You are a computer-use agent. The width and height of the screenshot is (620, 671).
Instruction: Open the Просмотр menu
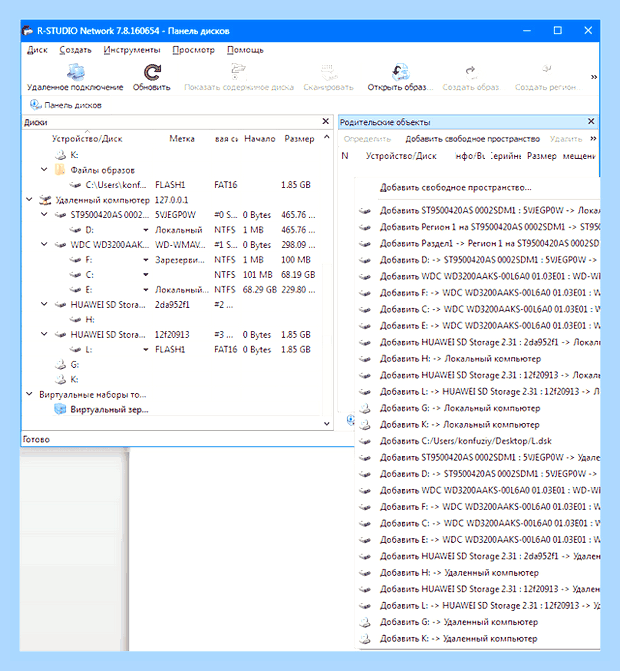click(193, 50)
